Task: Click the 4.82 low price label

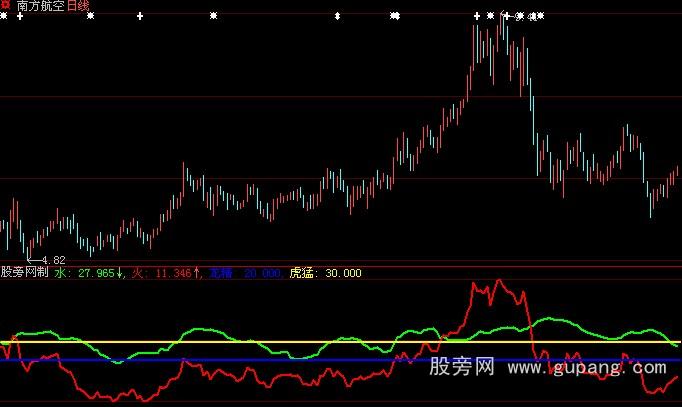Action: [50, 260]
